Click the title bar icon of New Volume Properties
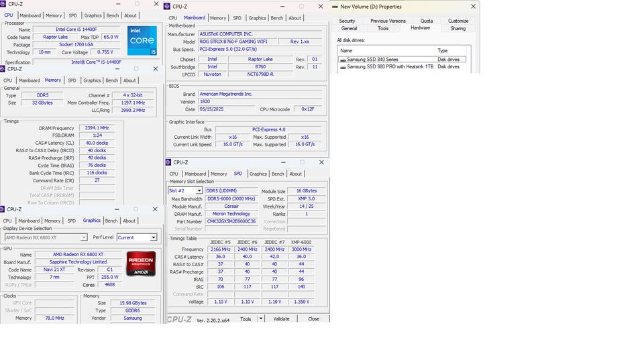 pos(335,7)
